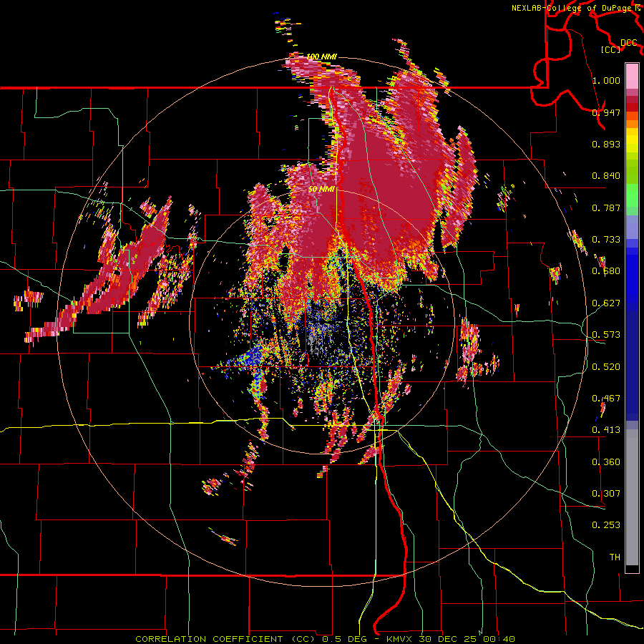The width and height of the screenshot is (644, 644).
Task: Click the 0.840 legend value
Action: (x=606, y=176)
